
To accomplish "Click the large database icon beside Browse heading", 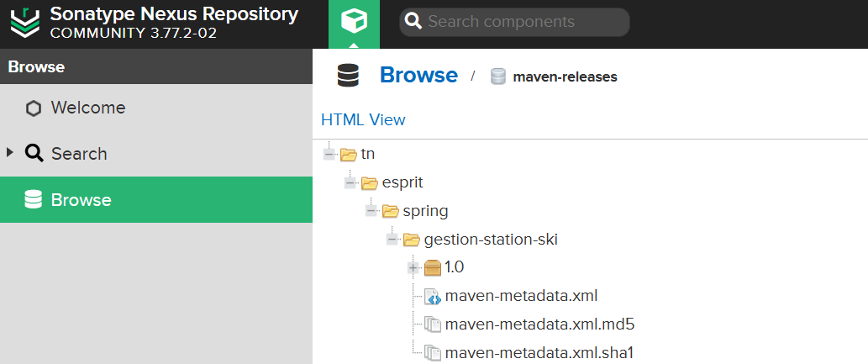I will click(348, 76).
